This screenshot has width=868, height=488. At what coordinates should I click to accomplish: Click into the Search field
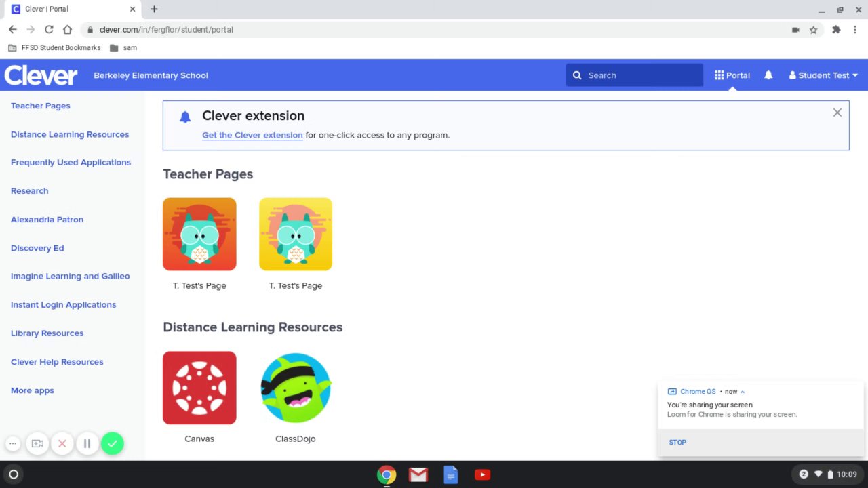click(635, 75)
